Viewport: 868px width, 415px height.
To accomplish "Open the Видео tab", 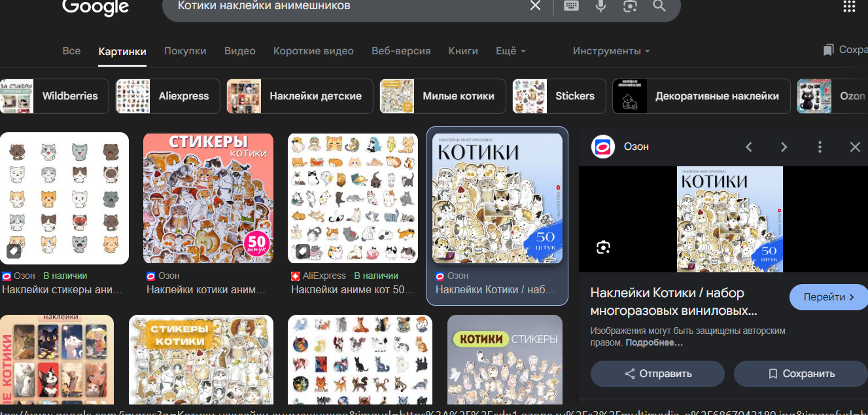I will (x=240, y=50).
